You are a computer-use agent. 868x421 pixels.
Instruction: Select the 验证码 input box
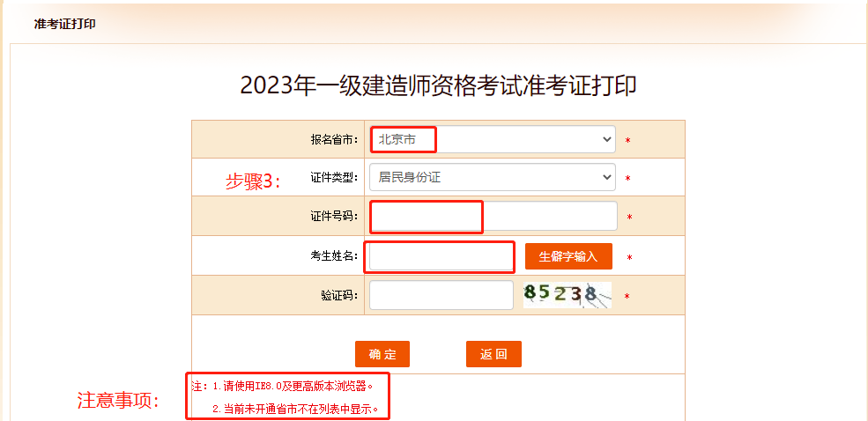pos(441,295)
